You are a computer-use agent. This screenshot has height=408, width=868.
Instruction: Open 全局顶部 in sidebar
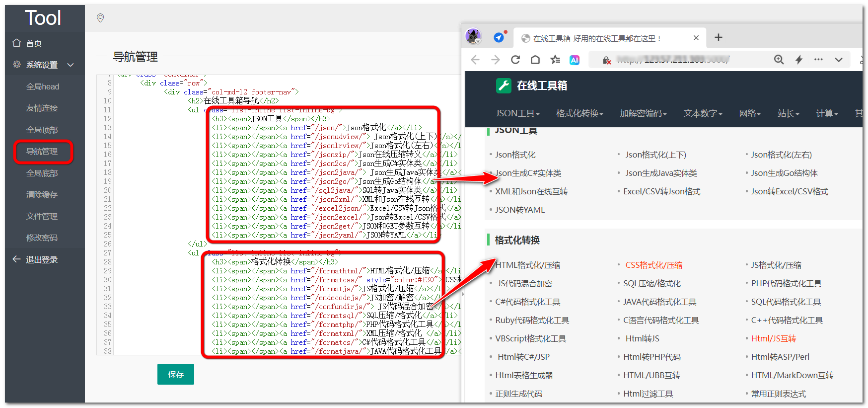[x=42, y=130]
